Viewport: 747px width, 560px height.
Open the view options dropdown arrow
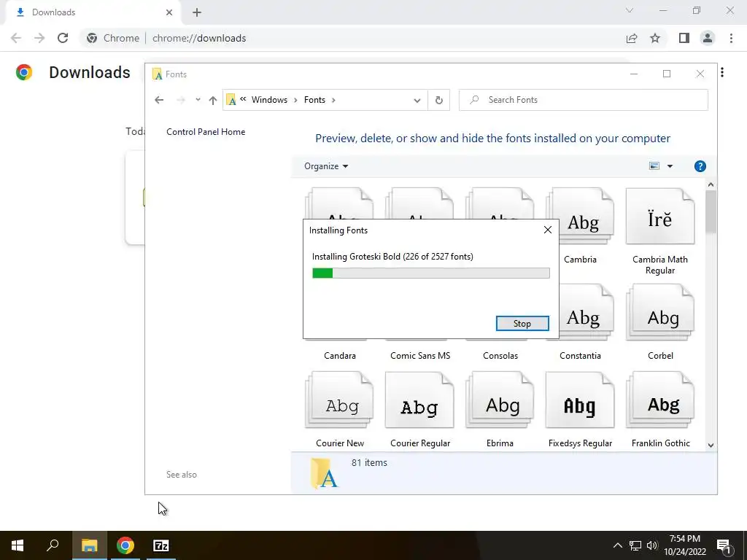point(670,166)
